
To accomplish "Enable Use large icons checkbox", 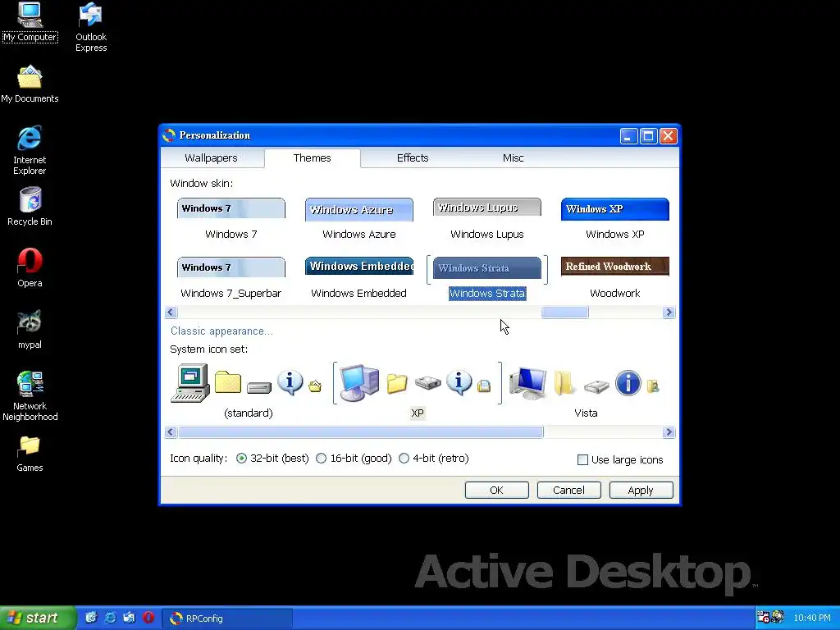I will (620, 459).
